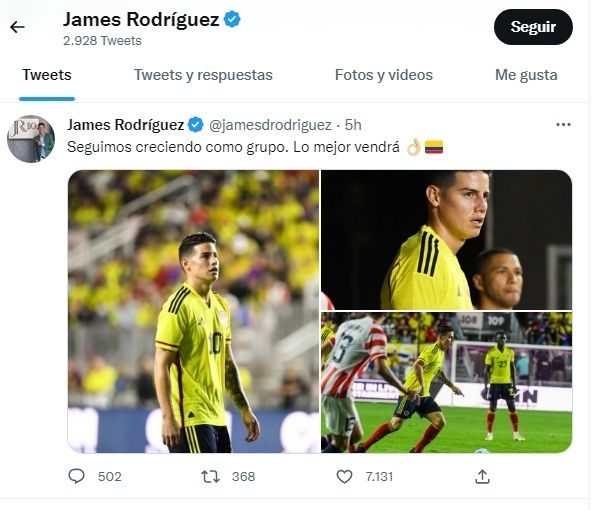
Task: Click the verified badge in profile header
Action: (x=232, y=19)
